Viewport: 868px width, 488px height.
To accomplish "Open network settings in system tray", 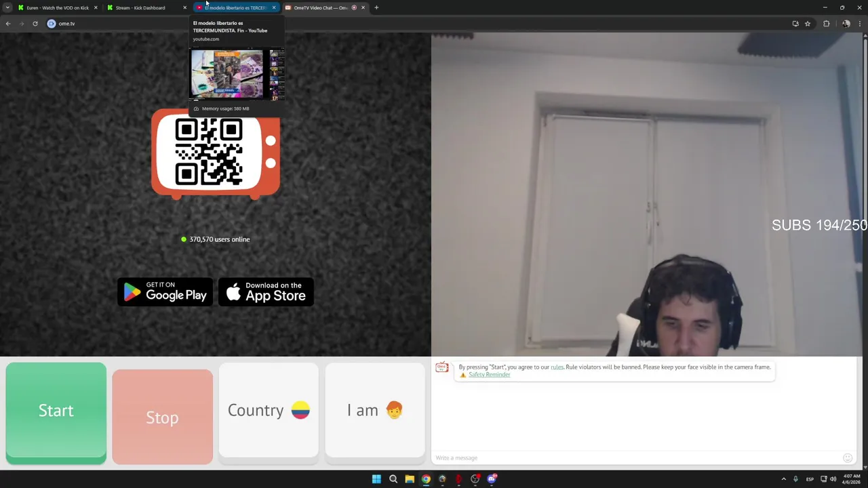I will coord(824,479).
